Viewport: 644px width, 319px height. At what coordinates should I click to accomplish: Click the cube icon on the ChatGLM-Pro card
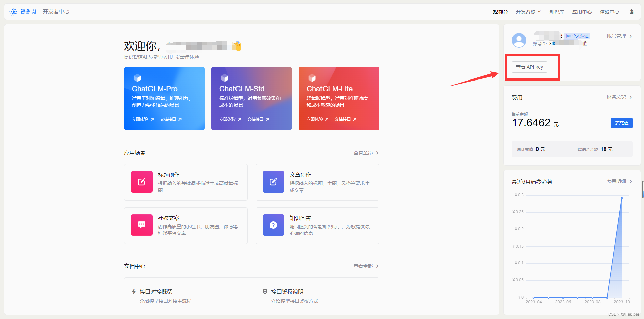pos(137,77)
